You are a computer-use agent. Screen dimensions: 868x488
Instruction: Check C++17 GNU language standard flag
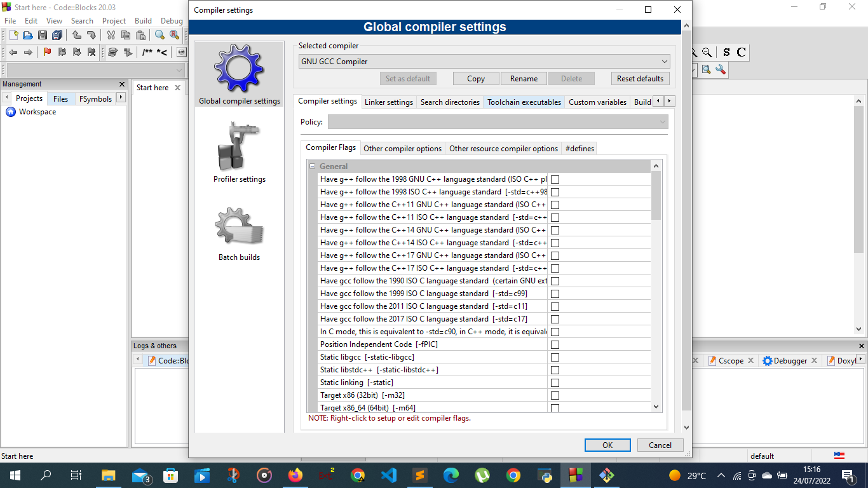(555, 255)
